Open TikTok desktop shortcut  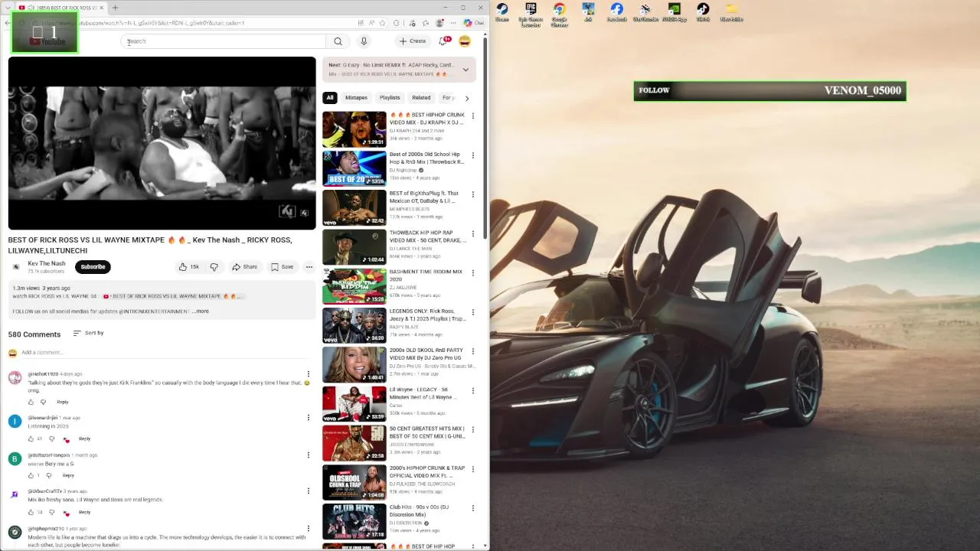click(x=703, y=12)
